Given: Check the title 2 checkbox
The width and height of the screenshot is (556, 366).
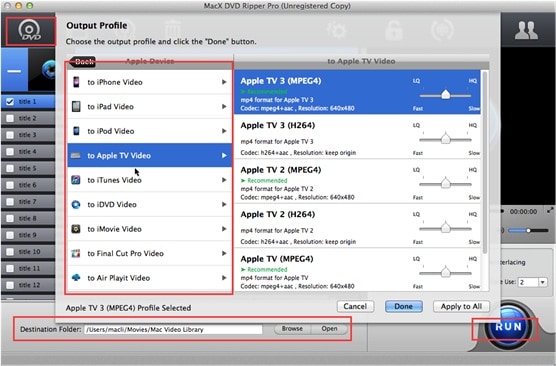Looking at the screenshot, I should [10, 118].
